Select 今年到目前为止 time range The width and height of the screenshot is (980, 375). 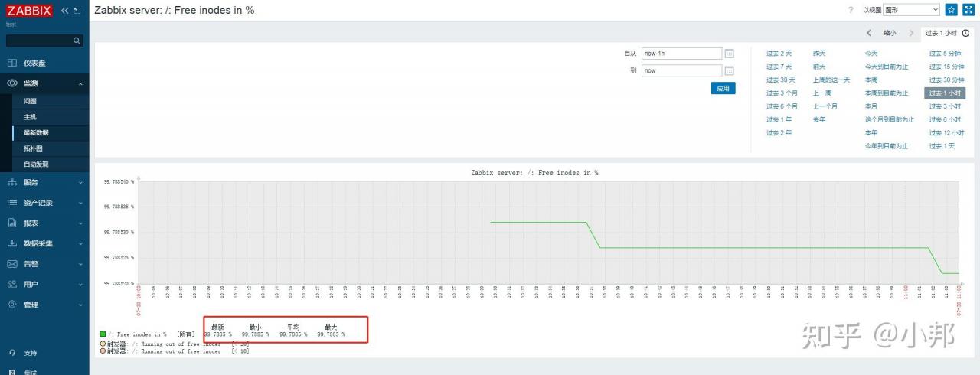pos(887,146)
